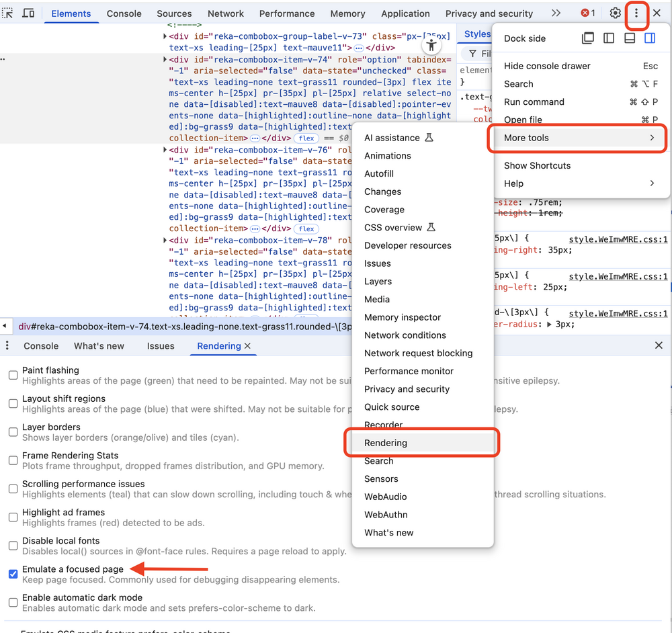This screenshot has height=633, width=672.
Task: Dock DevTools to the left side
Action: tap(609, 38)
